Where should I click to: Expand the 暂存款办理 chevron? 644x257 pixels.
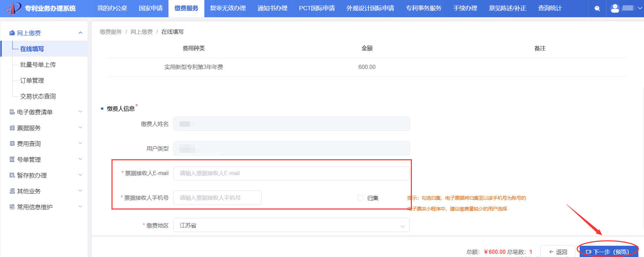pos(80,175)
